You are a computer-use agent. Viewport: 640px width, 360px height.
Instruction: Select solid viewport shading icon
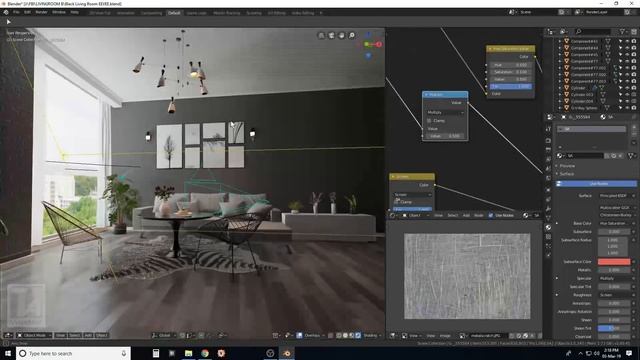pos(345,336)
